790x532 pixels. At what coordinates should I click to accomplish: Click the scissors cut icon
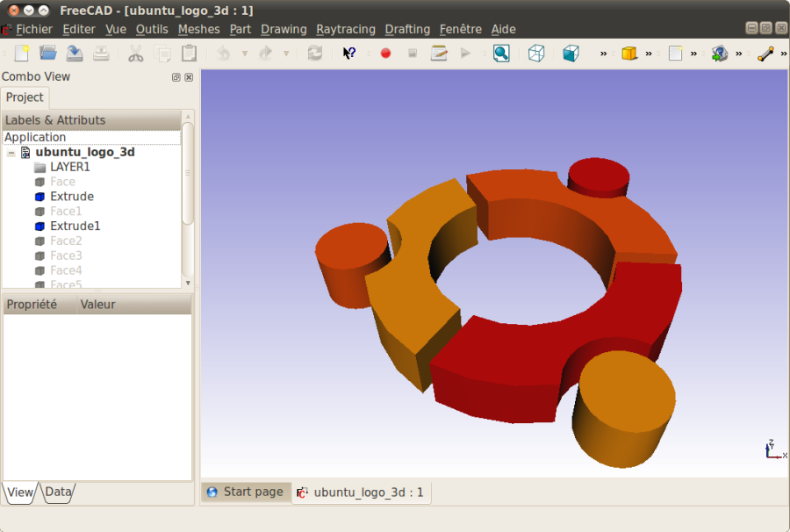[x=135, y=53]
